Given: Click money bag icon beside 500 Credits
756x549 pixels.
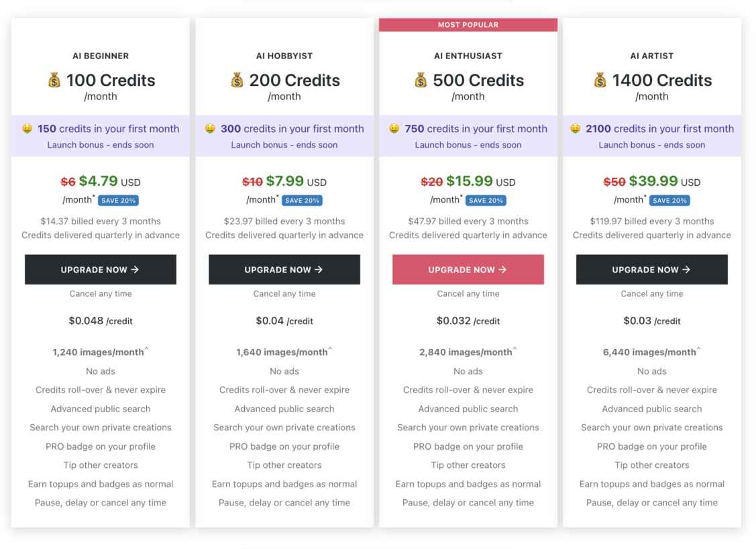Looking at the screenshot, I should [421, 80].
